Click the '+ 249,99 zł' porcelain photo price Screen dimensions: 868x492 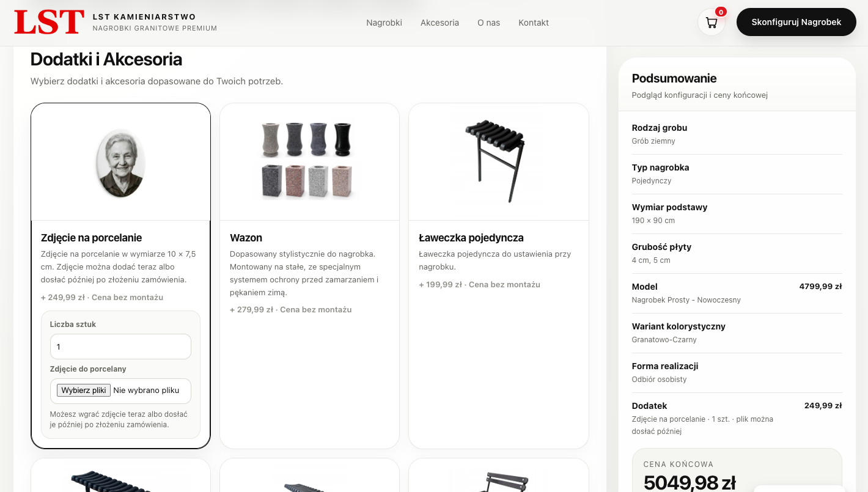(62, 298)
